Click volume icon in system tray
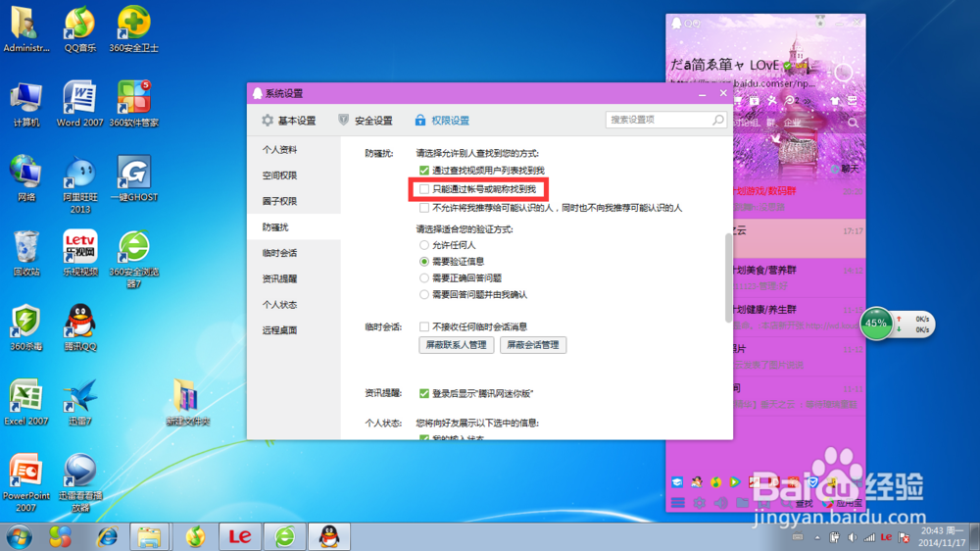 (x=852, y=537)
